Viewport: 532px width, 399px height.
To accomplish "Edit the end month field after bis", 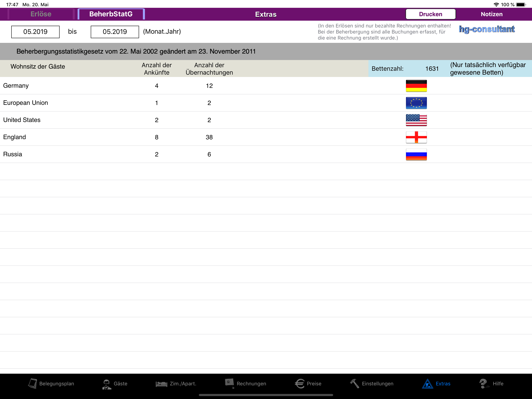I will 115,32.
